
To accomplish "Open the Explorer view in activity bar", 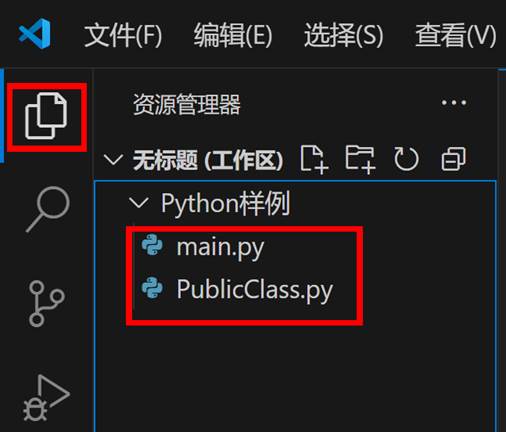I will (x=46, y=117).
